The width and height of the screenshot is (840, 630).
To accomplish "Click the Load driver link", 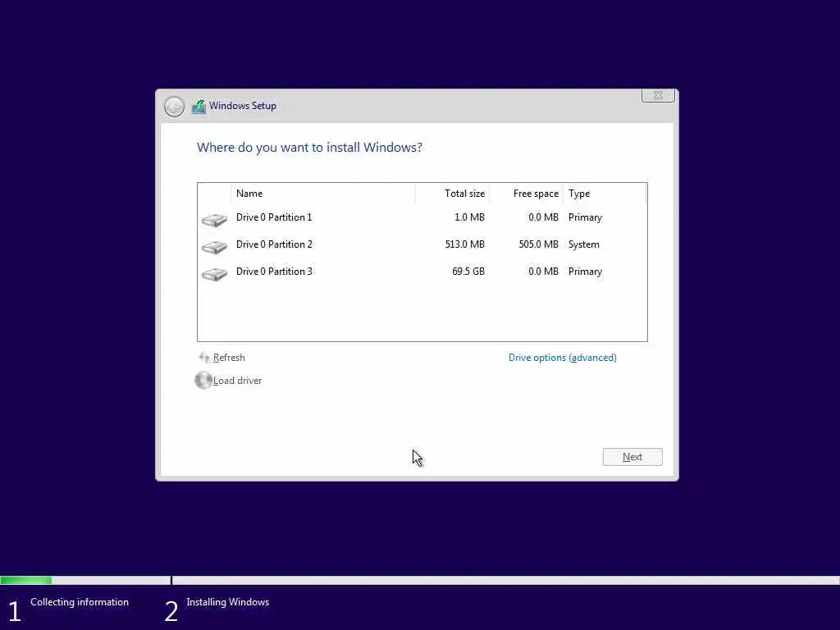I will click(x=237, y=381).
